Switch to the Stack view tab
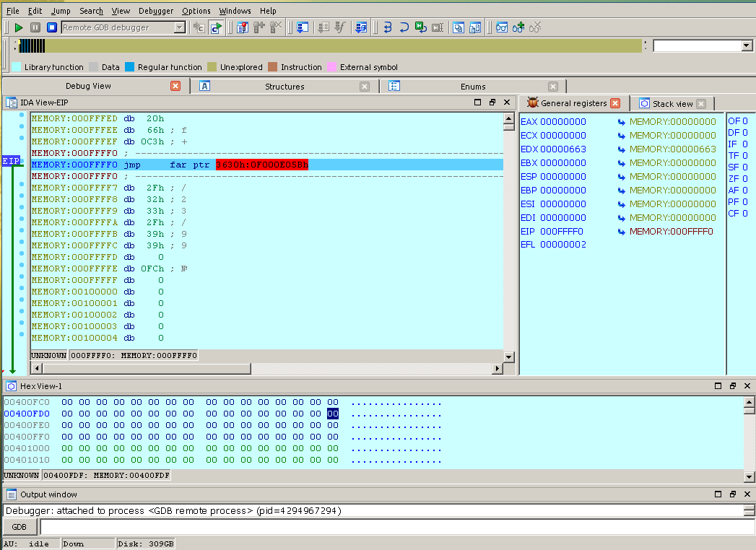The image size is (756, 550). click(x=672, y=104)
